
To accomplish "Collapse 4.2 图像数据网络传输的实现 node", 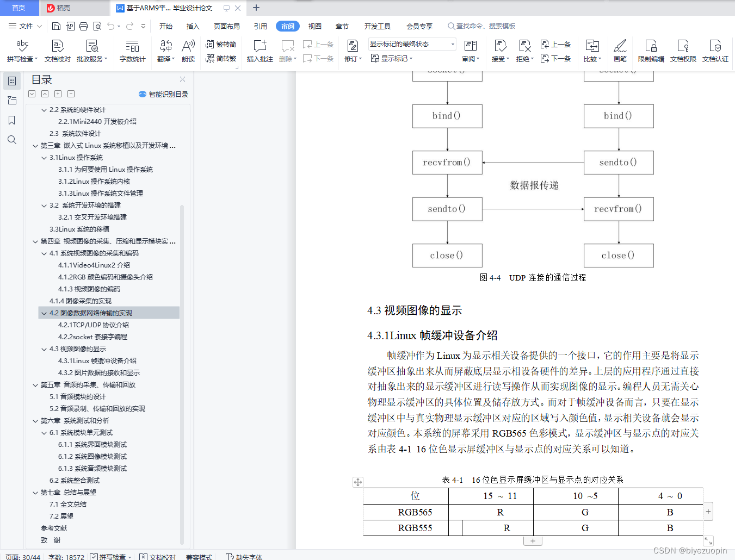I will click(44, 313).
